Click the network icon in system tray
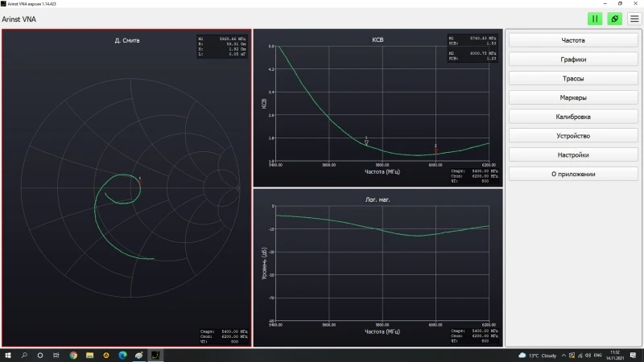 click(x=580, y=356)
